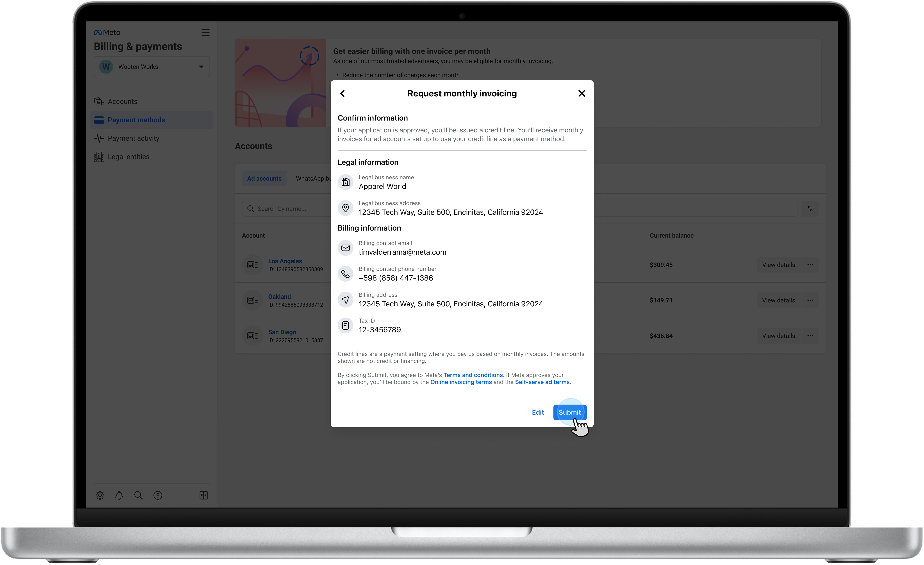Image resolution: width=924 pixels, height=565 pixels.
Task: Go to Accounts in the sidebar
Action: [x=152, y=102]
